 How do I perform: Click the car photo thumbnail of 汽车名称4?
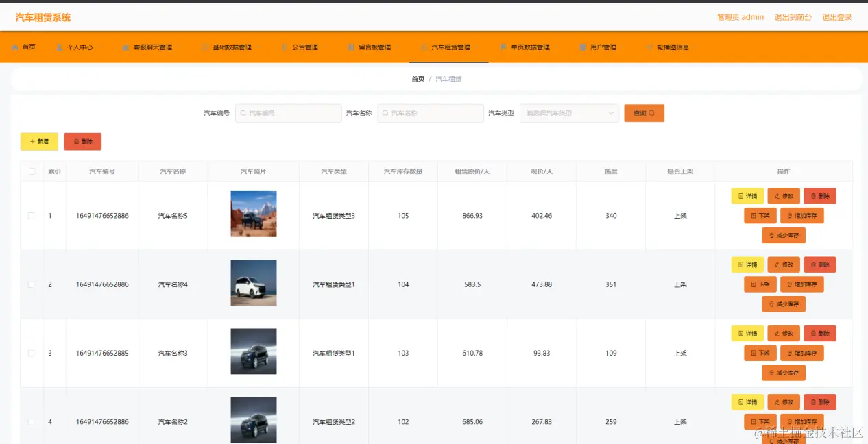pos(253,284)
